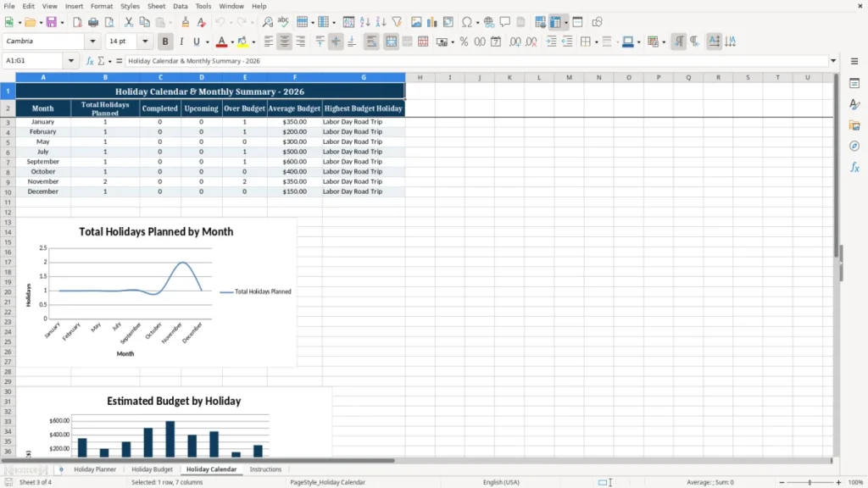
Task: Open Background Color dropdown arrow
Action: click(x=253, y=42)
